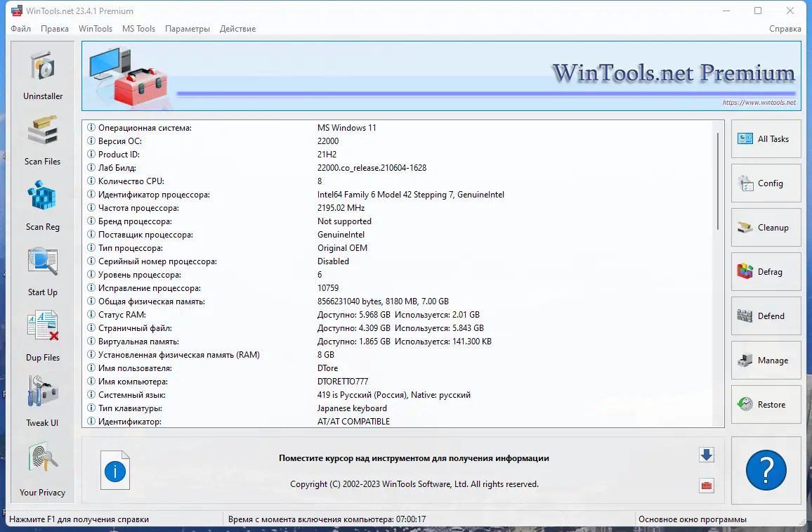Viewport: 812px width, 532px height.
Task: Open the Справка menu
Action: (x=785, y=29)
